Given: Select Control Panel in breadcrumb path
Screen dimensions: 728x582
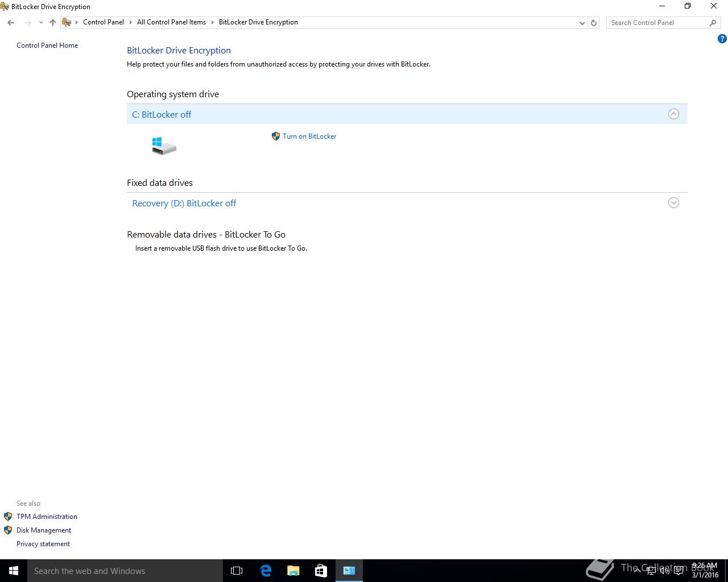Looking at the screenshot, I should coord(104,22).
